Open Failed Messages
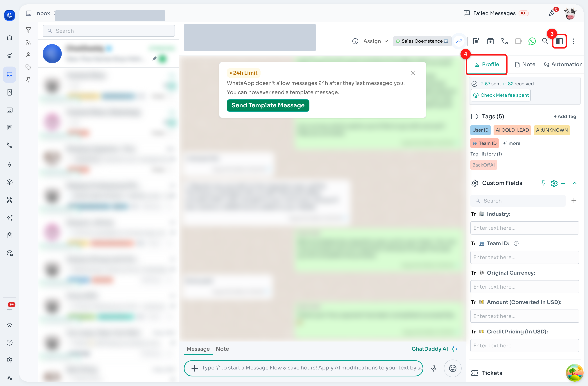Image resolution: width=588 pixels, height=386 pixels. coord(496,13)
